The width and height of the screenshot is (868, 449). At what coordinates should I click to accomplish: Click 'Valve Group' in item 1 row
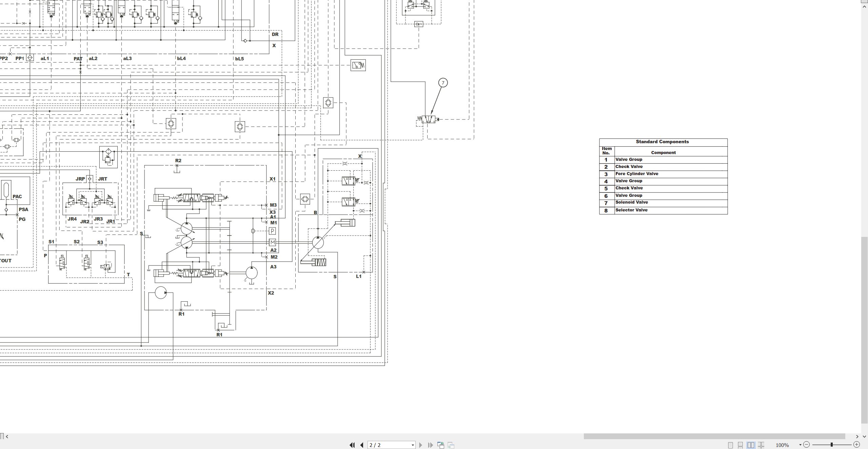pyautogui.click(x=629, y=160)
